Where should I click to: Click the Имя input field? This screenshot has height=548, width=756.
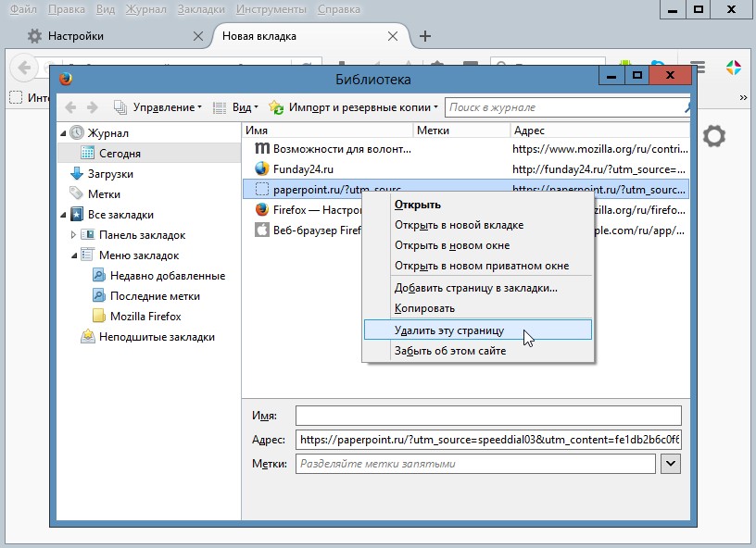(488, 416)
